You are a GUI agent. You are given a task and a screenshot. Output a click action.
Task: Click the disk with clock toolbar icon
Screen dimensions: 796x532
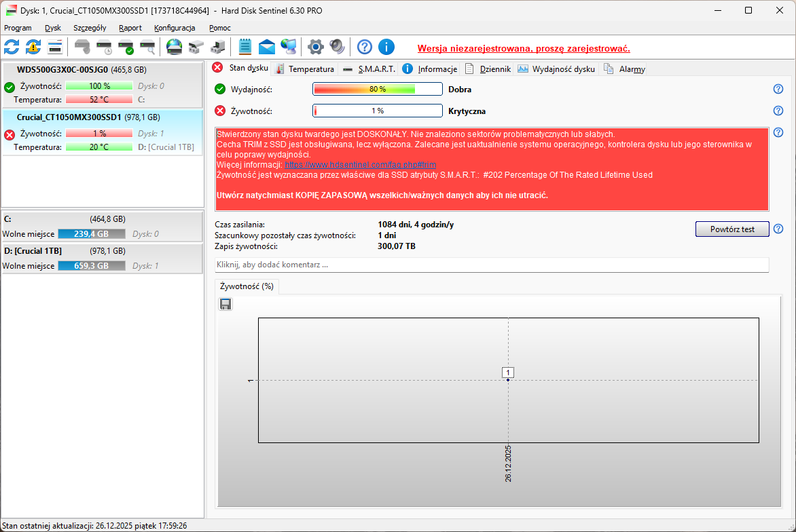(x=104, y=47)
